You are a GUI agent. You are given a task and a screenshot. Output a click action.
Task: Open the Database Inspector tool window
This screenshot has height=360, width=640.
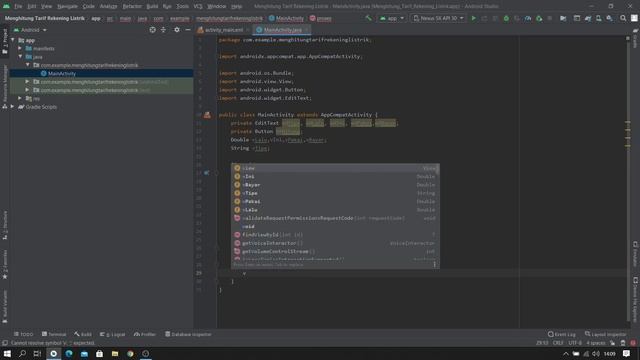(x=188, y=334)
